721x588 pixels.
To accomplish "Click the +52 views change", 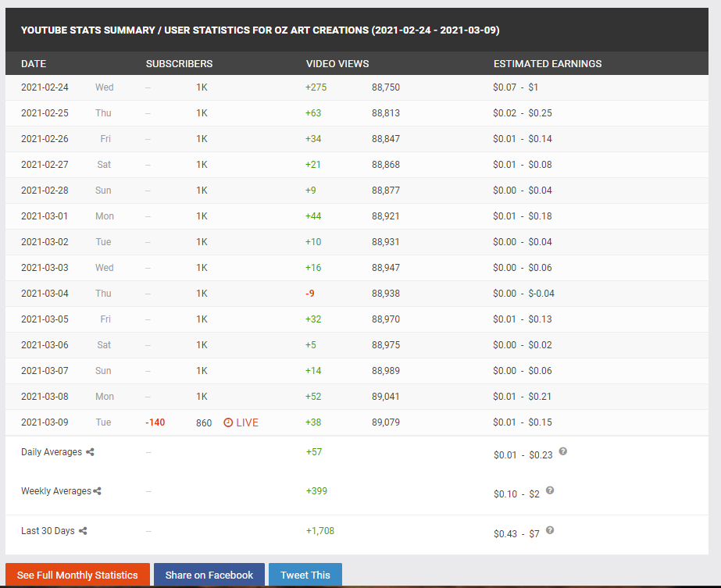I will (313, 396).
